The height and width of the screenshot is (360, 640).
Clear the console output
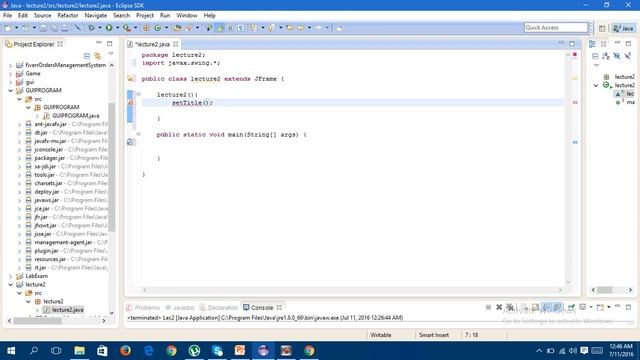pos(524,307)
